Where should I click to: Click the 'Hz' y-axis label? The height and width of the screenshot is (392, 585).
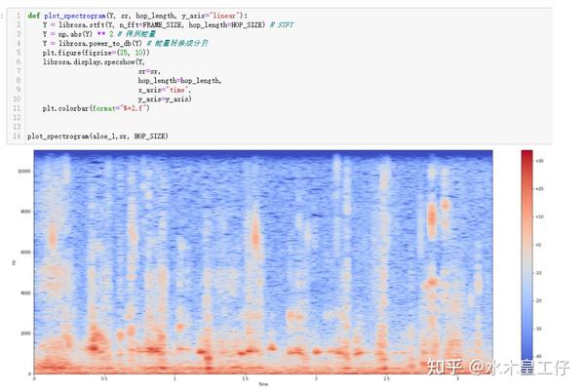(14, 262)
